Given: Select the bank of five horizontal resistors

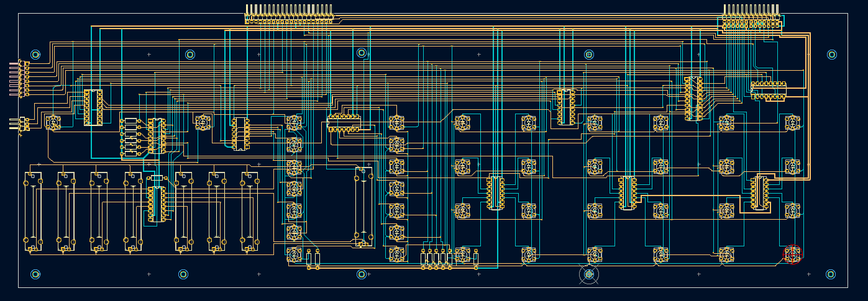Looking at the screenshot, I should [130, 137].
